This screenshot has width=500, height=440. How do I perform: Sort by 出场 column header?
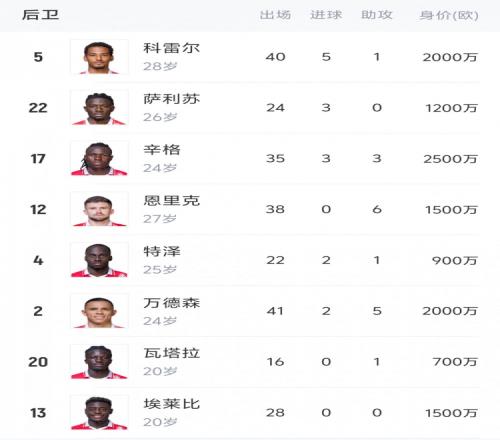pyautogui.click(x=275, y=15)
